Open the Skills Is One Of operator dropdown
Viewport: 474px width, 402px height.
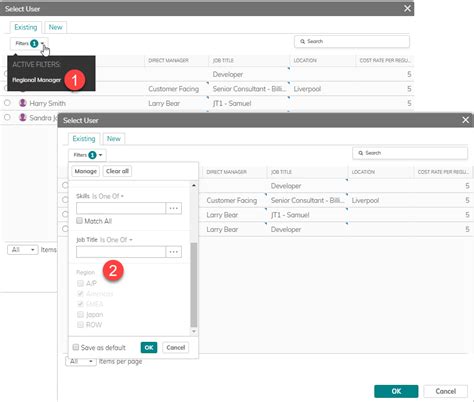point(108,196)
